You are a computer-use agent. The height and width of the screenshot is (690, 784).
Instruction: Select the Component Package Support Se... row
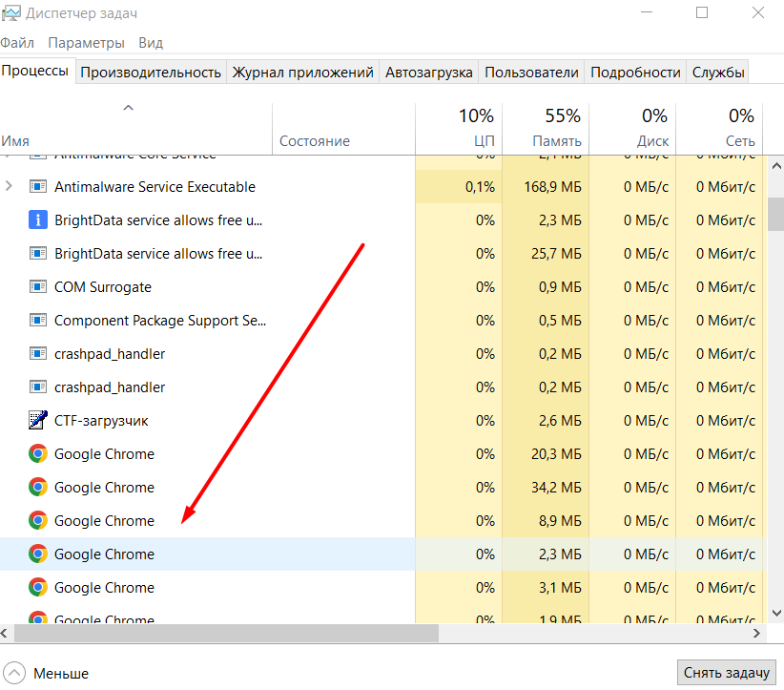click(383, 321)
